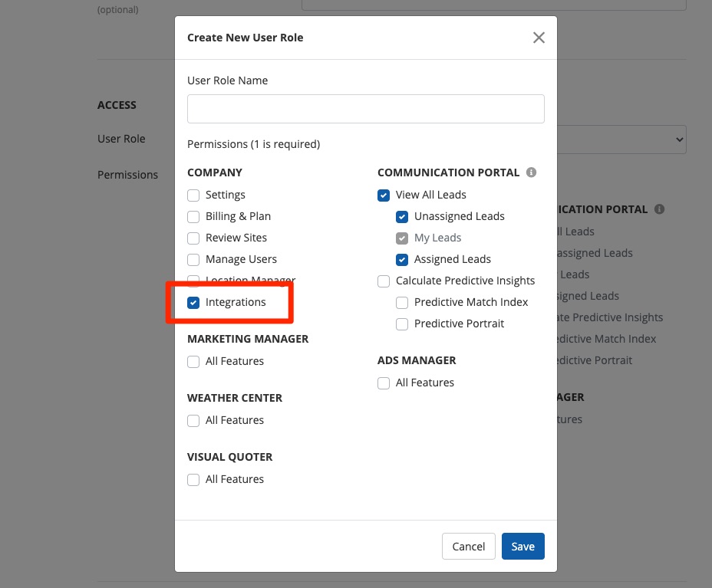Enable Calculate Predictive Insights checkbox
Image resolution: width=712 pixels, height=588 pixels.
point(384,281)
